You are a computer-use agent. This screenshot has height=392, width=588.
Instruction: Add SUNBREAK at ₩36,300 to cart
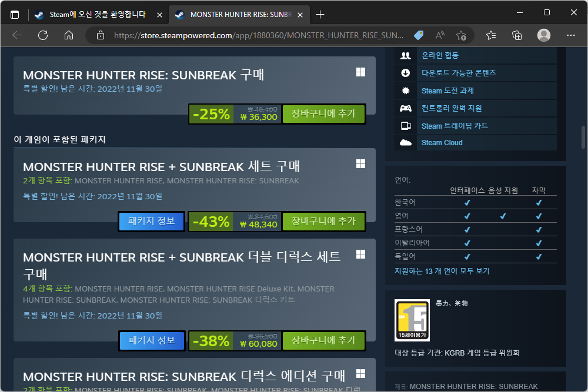pos(323,113)
